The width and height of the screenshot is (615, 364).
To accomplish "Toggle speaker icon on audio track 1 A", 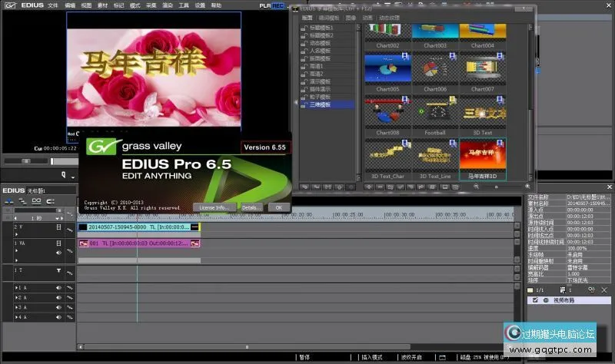I will (x=58, y=286).
